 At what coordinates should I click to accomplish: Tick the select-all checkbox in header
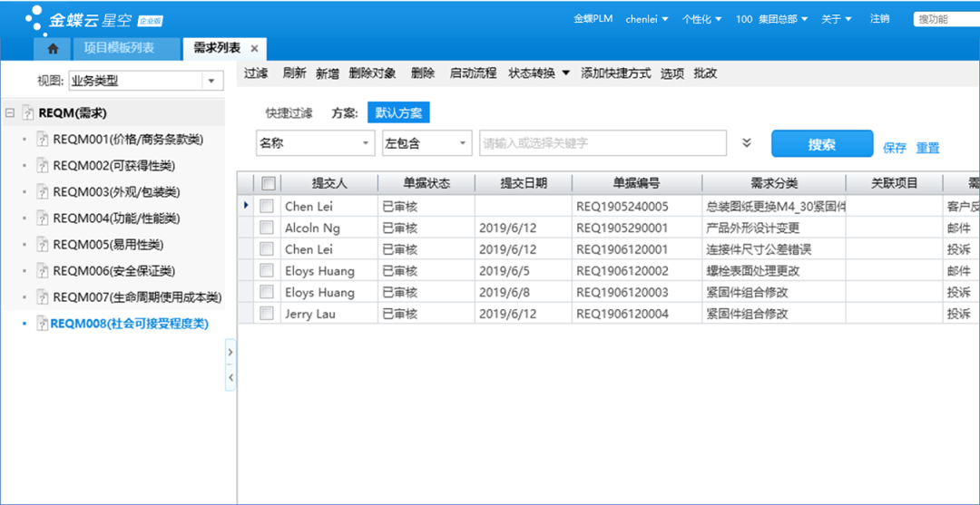[268, 183]
